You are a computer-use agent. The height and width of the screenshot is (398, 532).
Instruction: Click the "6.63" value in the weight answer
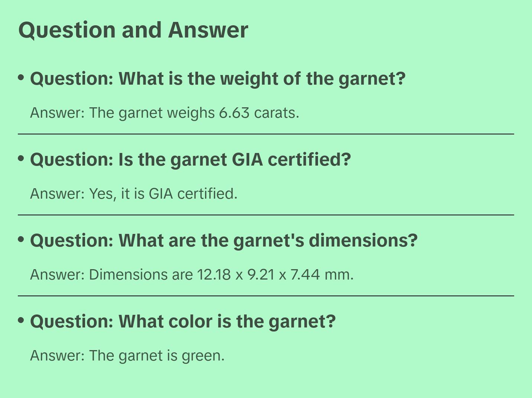click(x=234, y=113)
